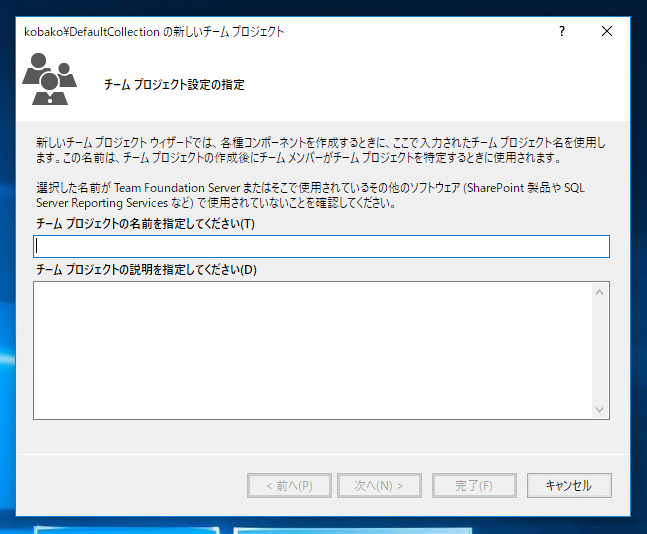Close the new team project dialog
This screenshot has width=647, height=534.
(x=607, y=31)
